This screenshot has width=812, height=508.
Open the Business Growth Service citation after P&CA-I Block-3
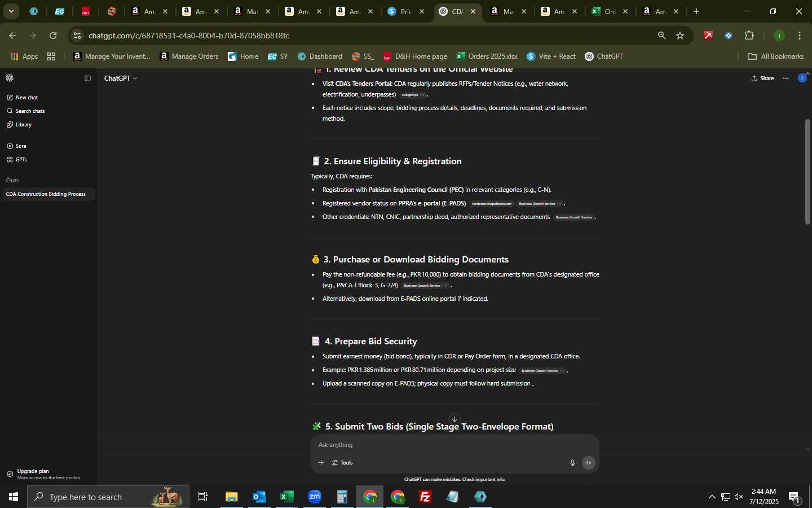click(426, 286)
